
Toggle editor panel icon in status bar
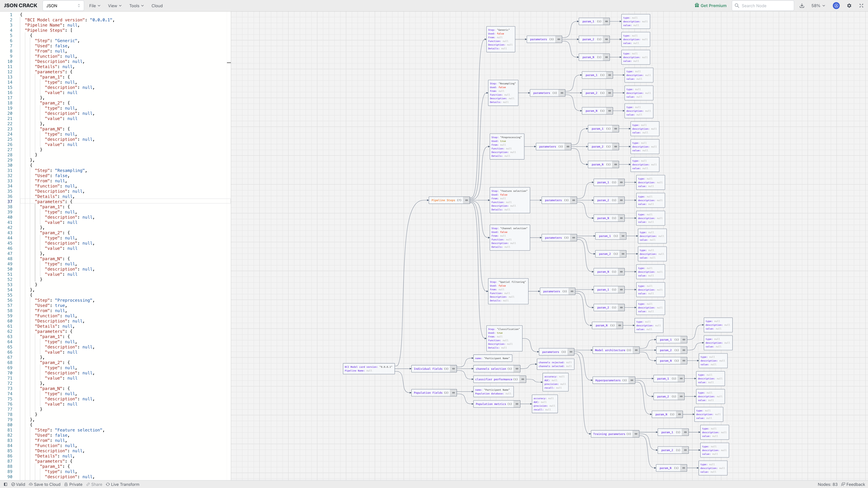(x=5, y=484)
